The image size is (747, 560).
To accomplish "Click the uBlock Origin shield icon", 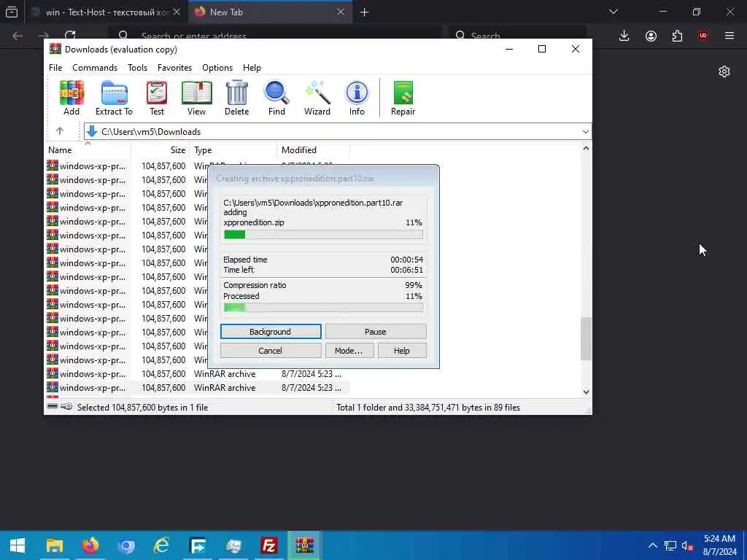I will pyautogui.click(x=703, y=36).
